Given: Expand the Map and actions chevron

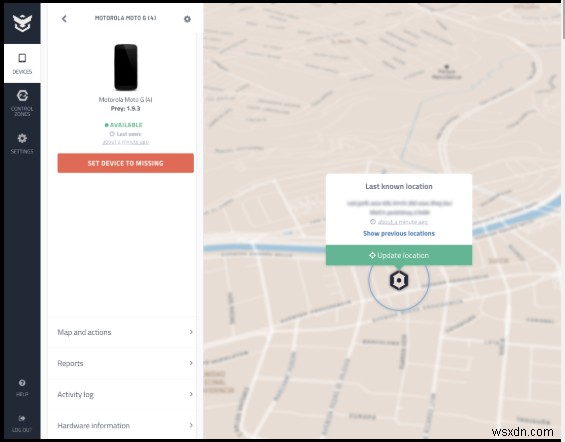Looking at the screenshot, I should click(191, 332).
